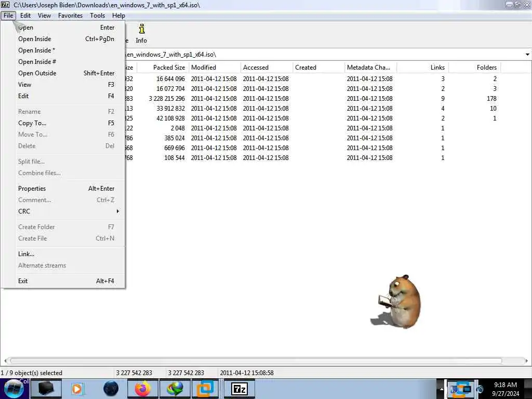This screenshot has width=532, height=399.
Task: Click the clock showing 9:18 AM
Action: point(506,389)
